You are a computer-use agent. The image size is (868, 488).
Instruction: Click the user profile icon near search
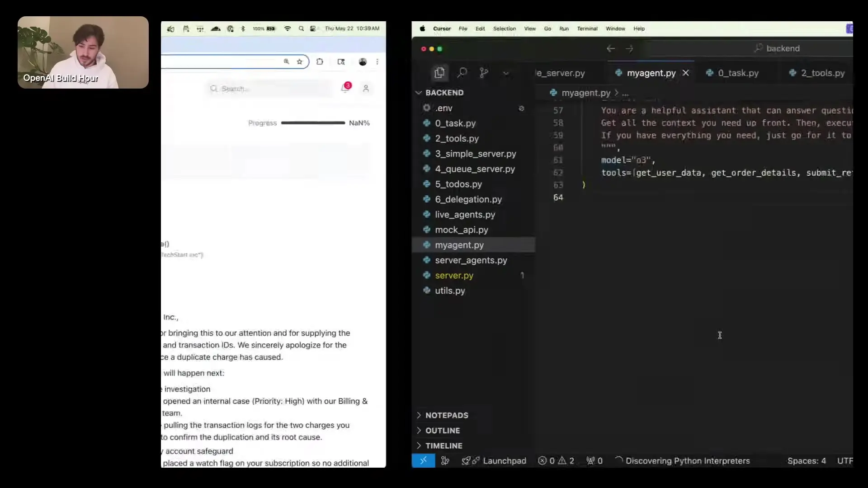click(x=366, y=89)
